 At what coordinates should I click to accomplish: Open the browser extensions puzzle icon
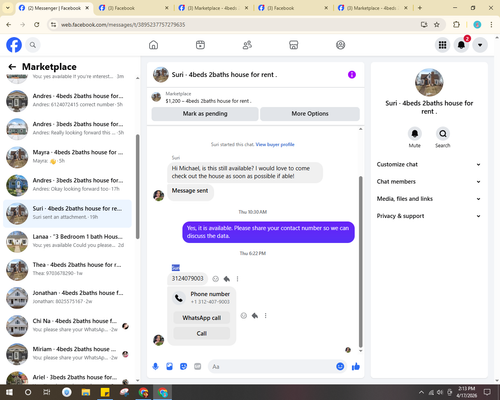pyautogui.click(x=456, y=25)
